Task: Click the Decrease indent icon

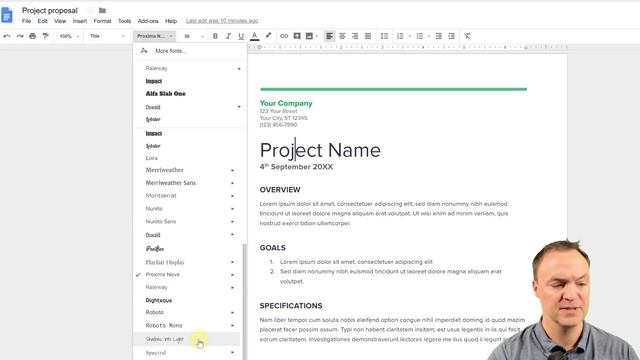Action: click(439, 36)
